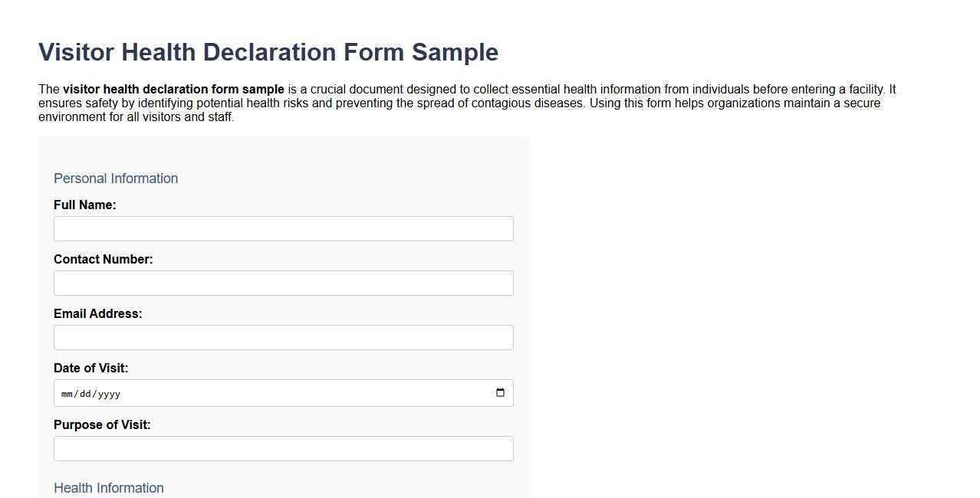
Task: Click the Full Name label
Action: click(84, 205)
